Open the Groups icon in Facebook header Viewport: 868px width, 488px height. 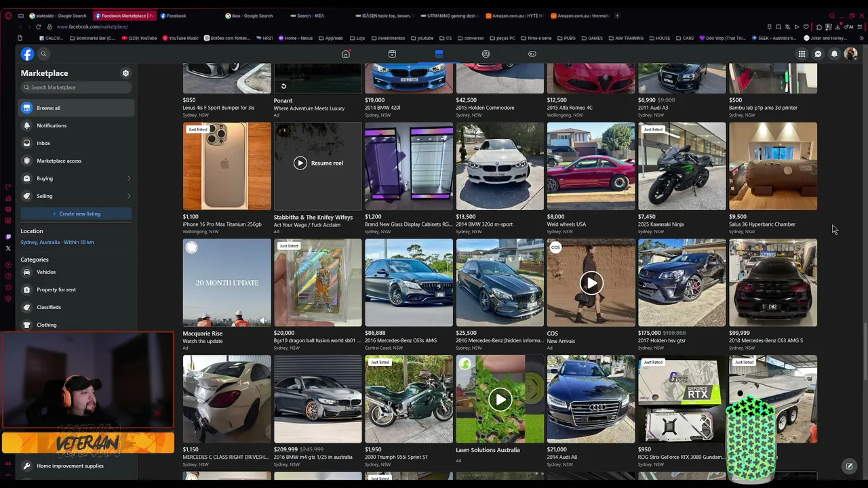tap(486, 54)
